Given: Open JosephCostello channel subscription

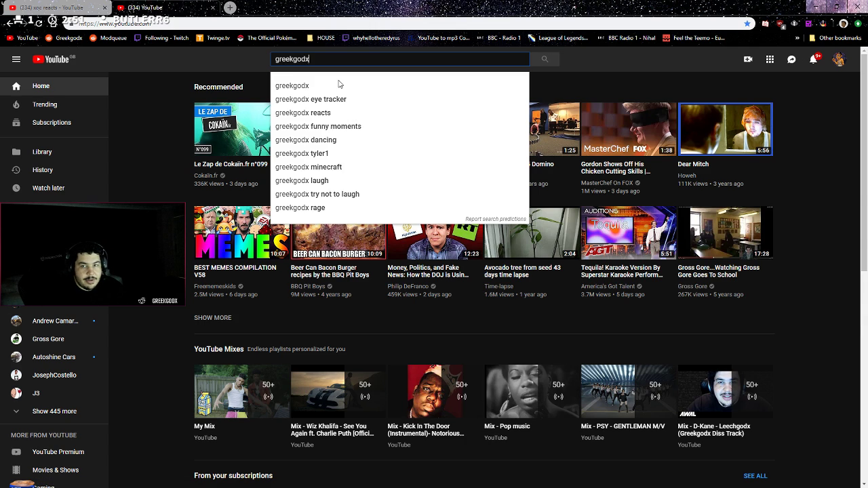Looking at the screenshot, I should point(54,375).
